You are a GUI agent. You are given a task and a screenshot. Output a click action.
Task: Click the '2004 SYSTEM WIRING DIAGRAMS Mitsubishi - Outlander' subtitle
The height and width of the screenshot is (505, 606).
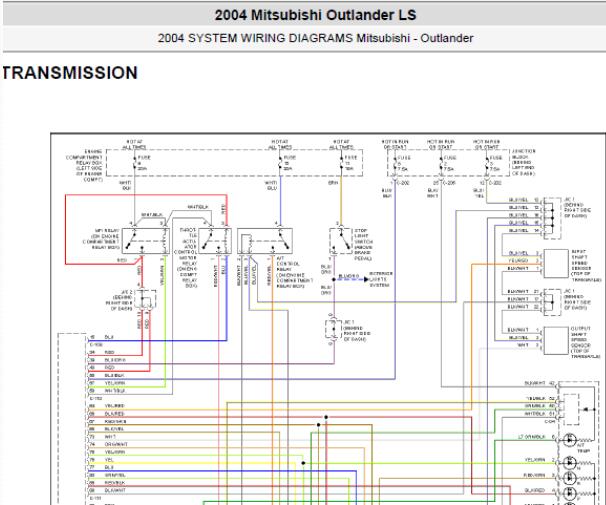coord(315,38)
